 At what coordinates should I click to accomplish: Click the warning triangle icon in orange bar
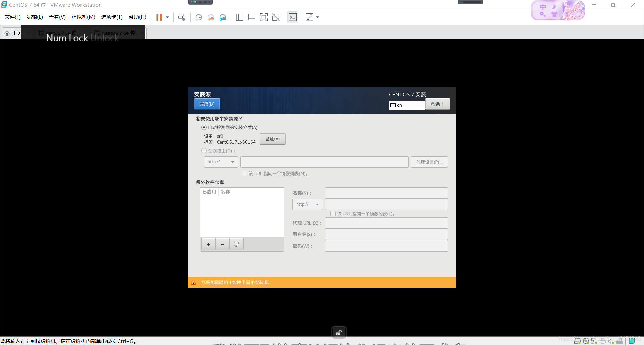[193, 282]
